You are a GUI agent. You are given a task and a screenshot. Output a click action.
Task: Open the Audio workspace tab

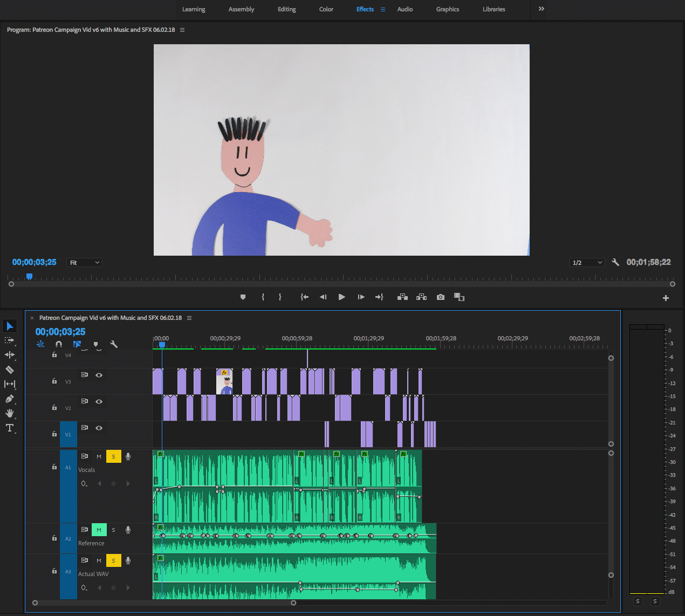point(405,9)
